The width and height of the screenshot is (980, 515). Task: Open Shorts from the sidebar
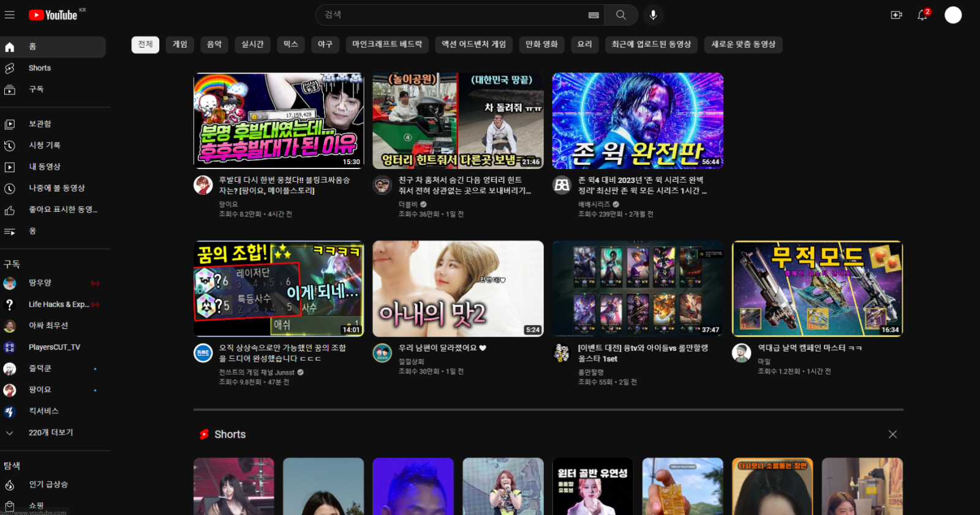pyautogui.click(x=40, y=68)
